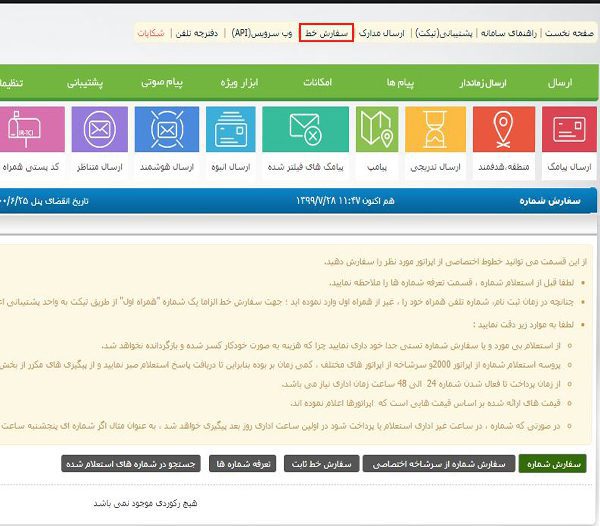Open the ارسال پیامک card icon
The image size is (600, 526).
click(569, 129)
